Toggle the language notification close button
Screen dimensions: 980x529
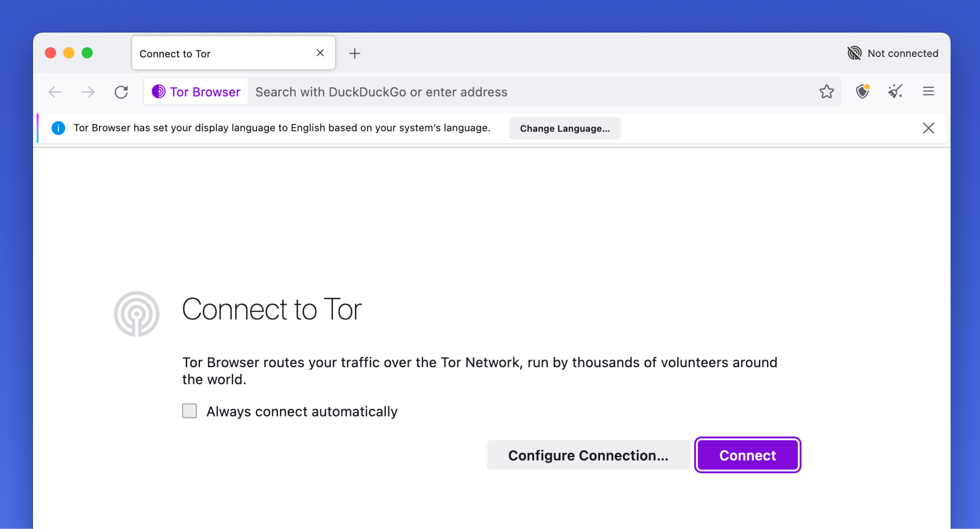pos(928,128)
